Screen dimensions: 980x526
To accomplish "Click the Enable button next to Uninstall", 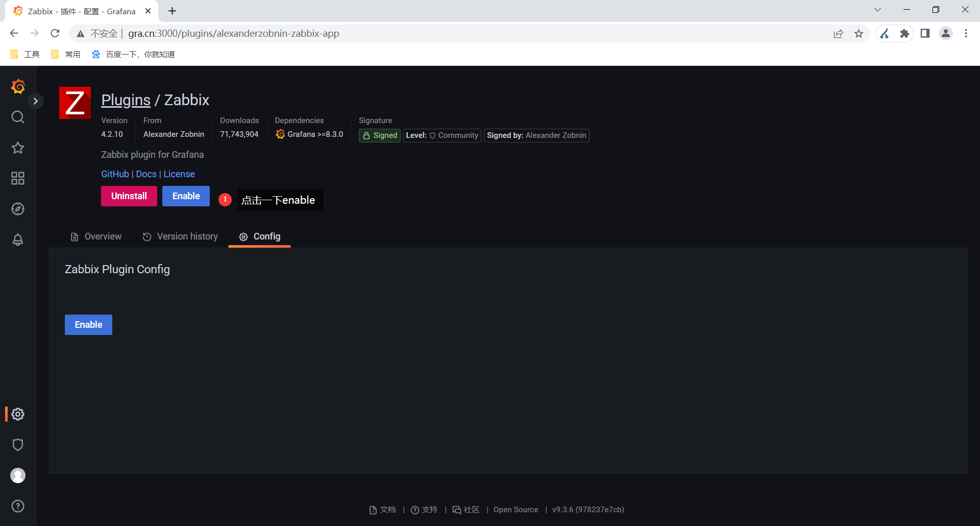I will (186, 196).
